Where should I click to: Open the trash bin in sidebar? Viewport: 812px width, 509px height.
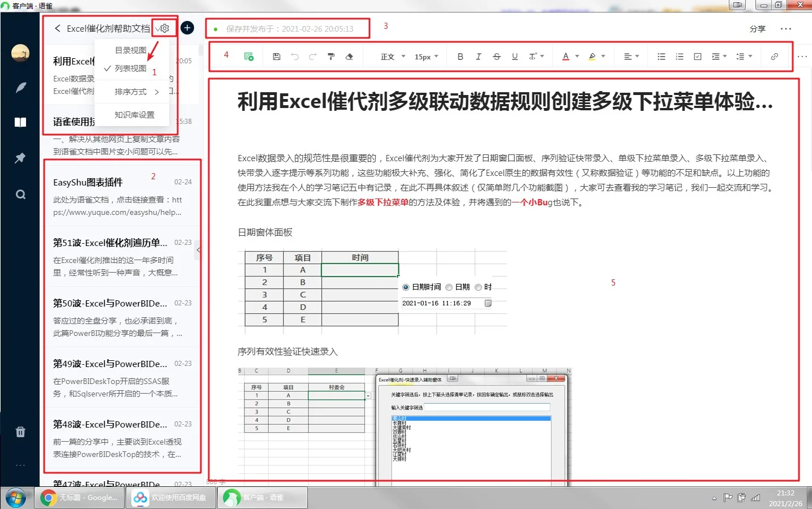[x=20, y=432]
